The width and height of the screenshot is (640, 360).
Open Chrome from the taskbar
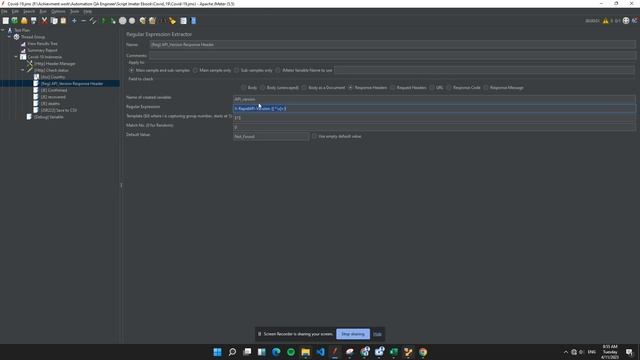(x=423, y=352)
